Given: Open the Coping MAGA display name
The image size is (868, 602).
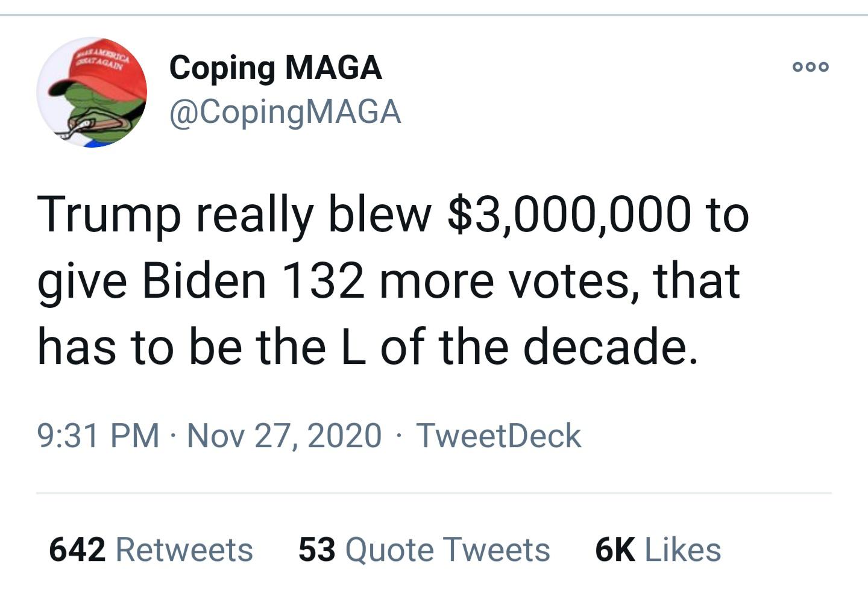Looking at the screenshot, I should 275,67.
